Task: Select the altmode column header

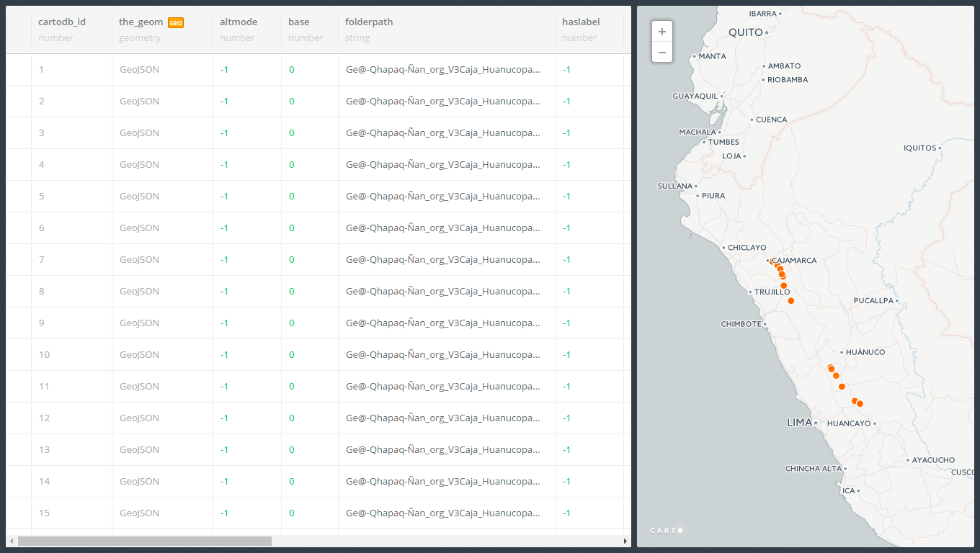Action: coord(239,22)
